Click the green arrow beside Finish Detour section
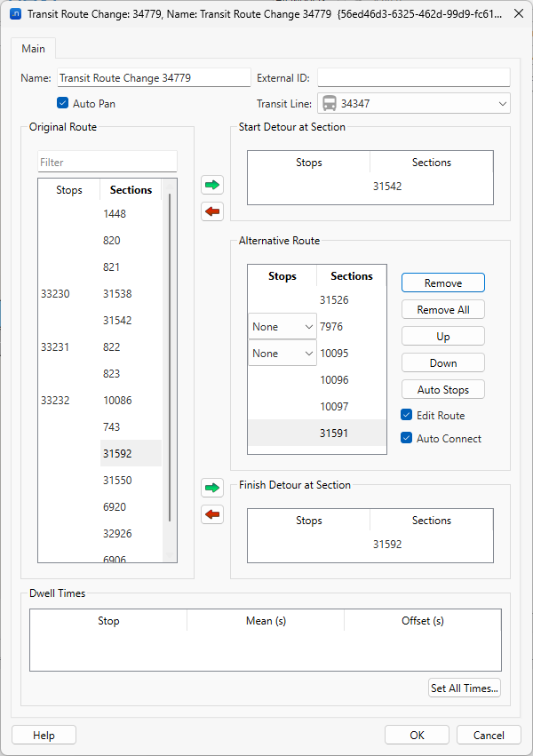 (212, 488)
